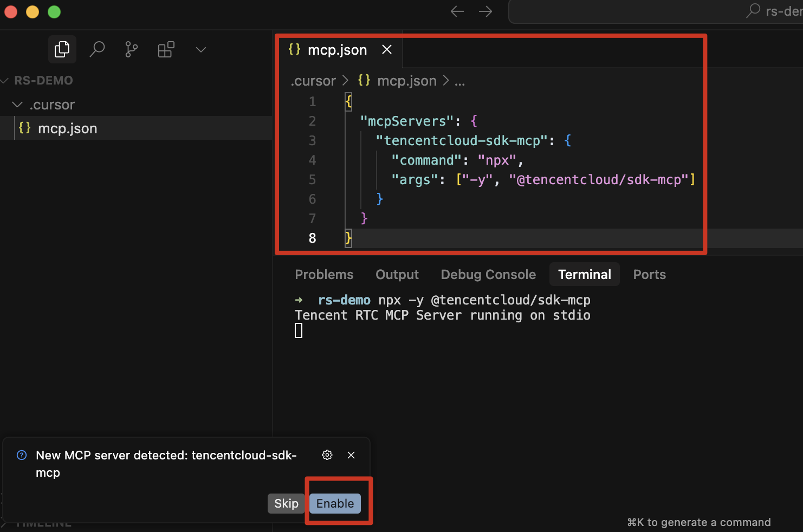
Task: Open the Source Control branch icon
Action: coord(132,49)
